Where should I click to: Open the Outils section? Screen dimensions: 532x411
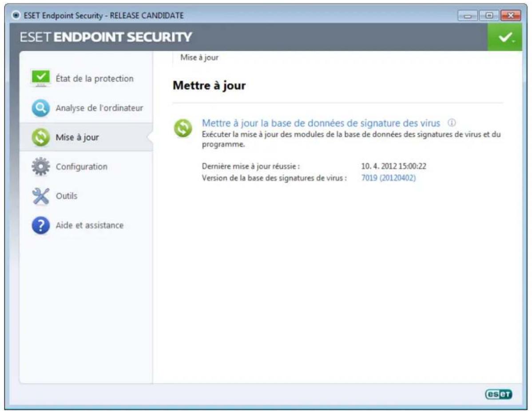tap(86, 196)
